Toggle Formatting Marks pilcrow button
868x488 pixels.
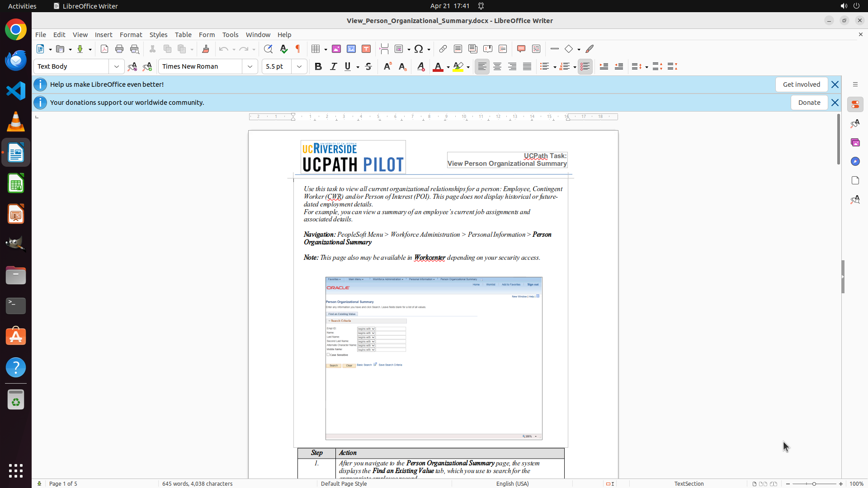point(298,49)
